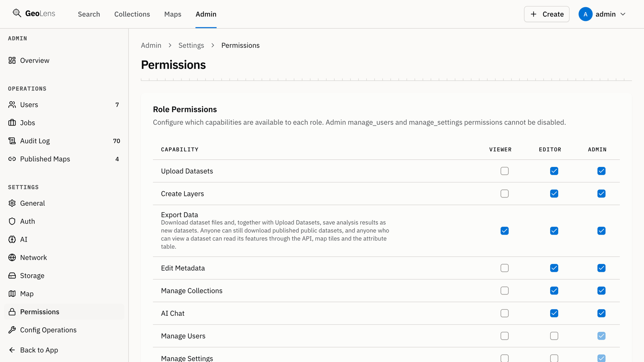Click Settings breadcrumb link
Image resolution: width=644 pixels, height=362 pixels.
191,45
